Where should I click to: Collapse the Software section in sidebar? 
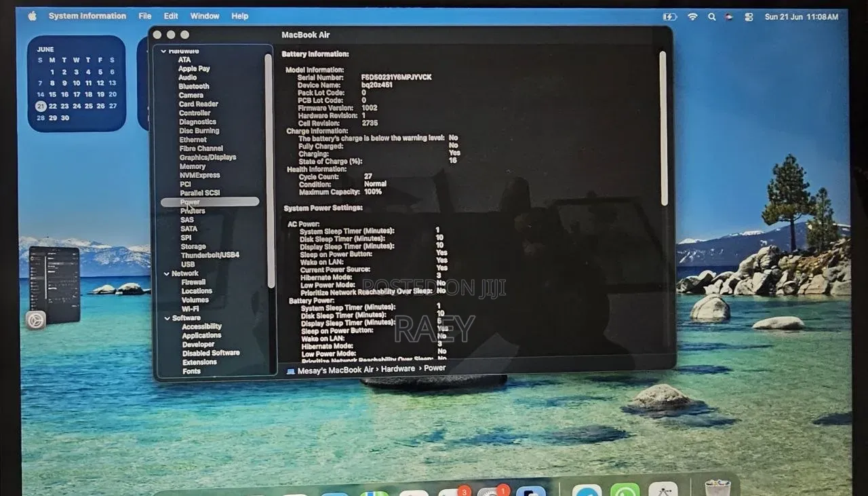click(167, 318)
